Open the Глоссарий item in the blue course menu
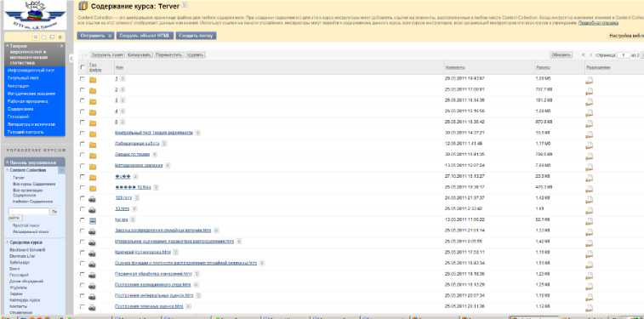 18,117
